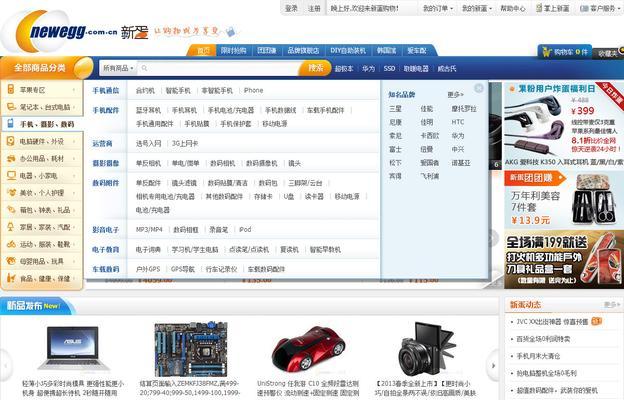Viewport: 624px width, 400px height.
Task: Click the food and health category icon
Action: coord(11,278)
